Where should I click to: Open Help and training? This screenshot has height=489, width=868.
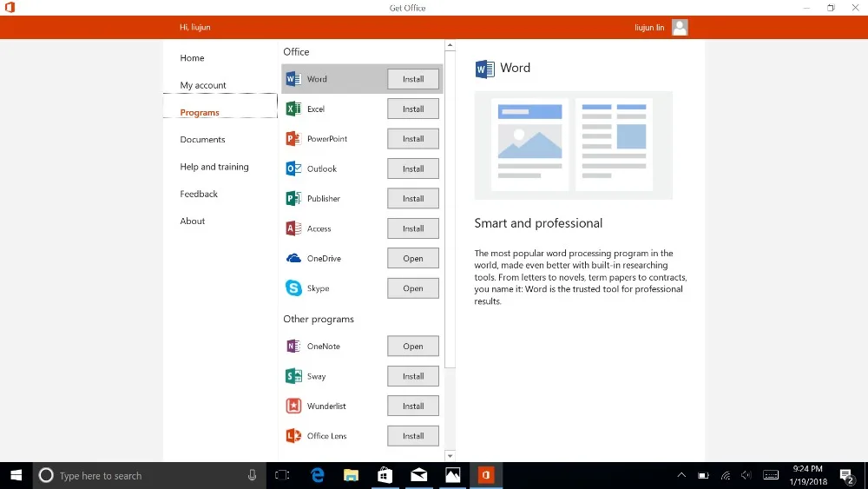214,166
